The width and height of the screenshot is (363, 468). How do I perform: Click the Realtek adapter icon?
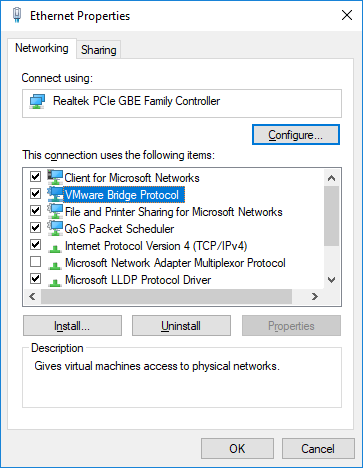tap(37, 101)
